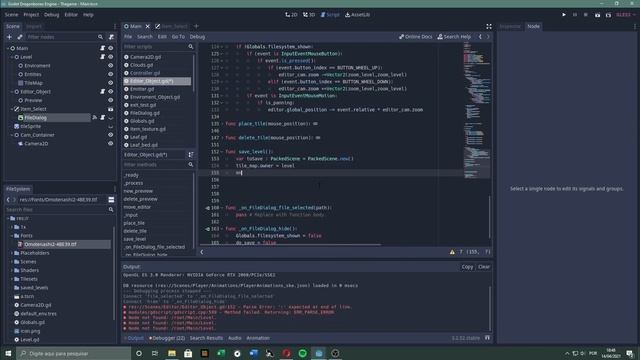This screenshot has width=640, height=360.
Task: Open script editor Go To menu
Action: [x=178, y=37]
